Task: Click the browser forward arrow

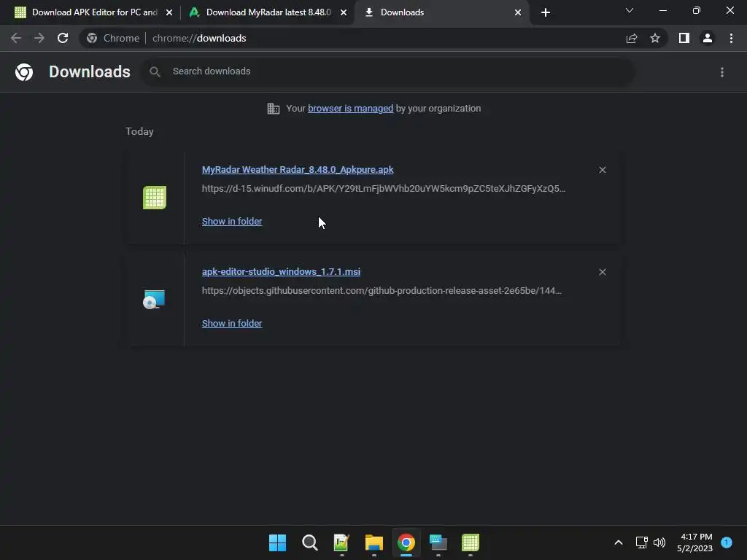Action: (x=39, y=38)
